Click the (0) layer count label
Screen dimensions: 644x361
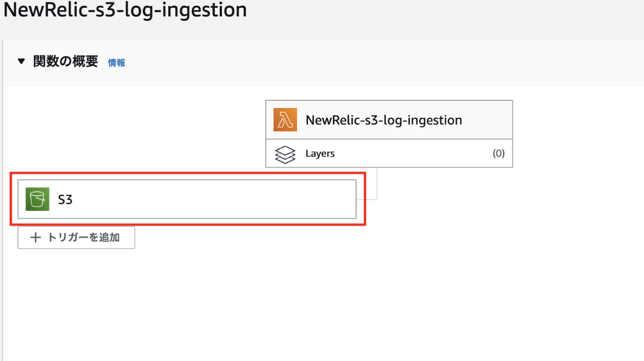point(498,153)
